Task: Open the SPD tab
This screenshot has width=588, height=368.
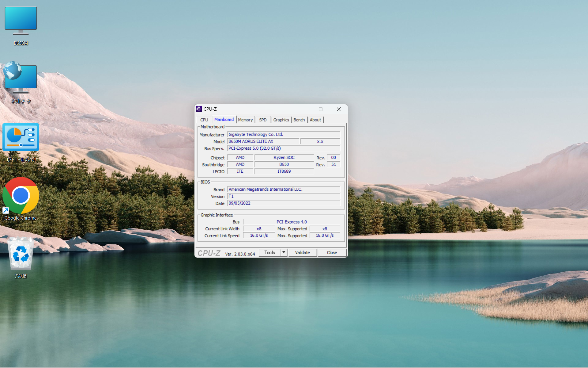Action: point(263,120)
